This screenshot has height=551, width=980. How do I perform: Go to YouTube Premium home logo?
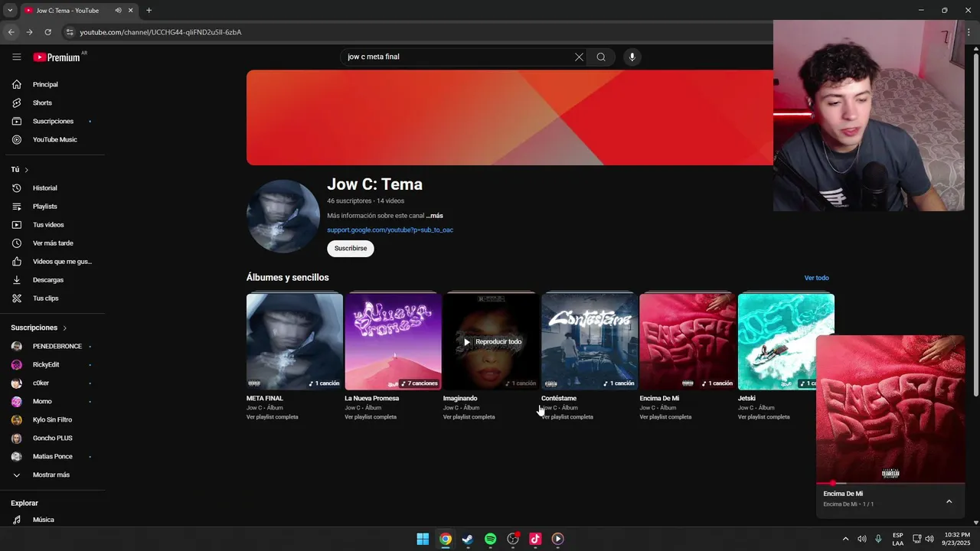point(57,57)
